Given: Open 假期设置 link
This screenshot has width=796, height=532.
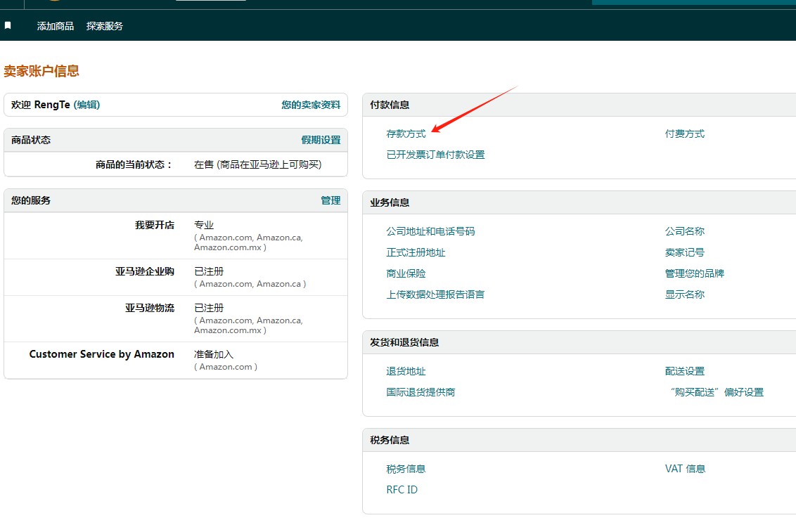Looking at the screenshot, I should pos(321,140).
